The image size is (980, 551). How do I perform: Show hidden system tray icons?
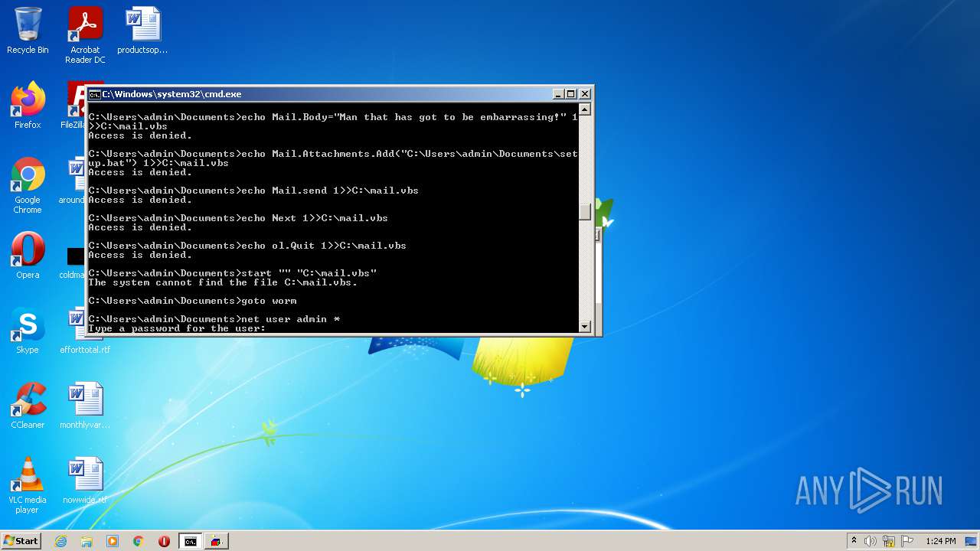click(x=854, y=541)
